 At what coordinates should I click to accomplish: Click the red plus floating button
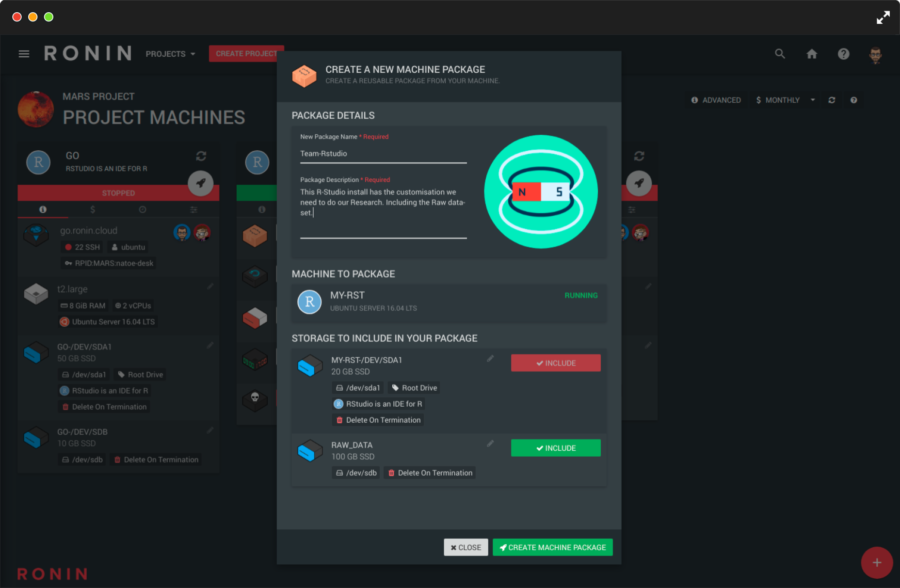pyautogui.click(x=877, y=562)
